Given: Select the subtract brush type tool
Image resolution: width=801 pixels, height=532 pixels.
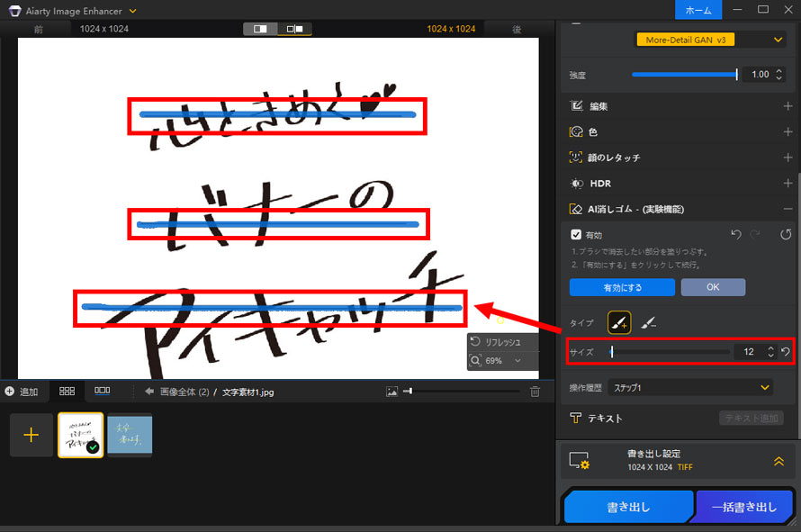Looking at the screenshot, I should (648, 322).
